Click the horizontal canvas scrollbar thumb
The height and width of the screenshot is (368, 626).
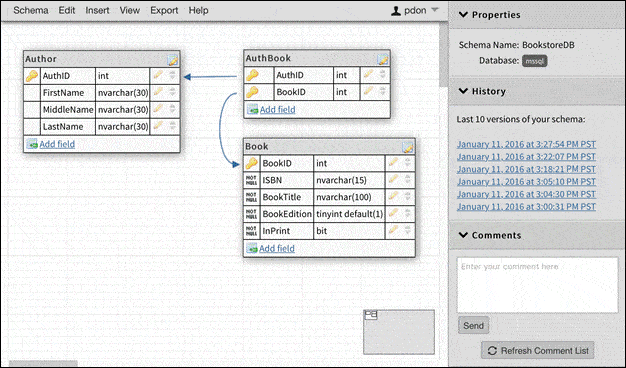43,364
